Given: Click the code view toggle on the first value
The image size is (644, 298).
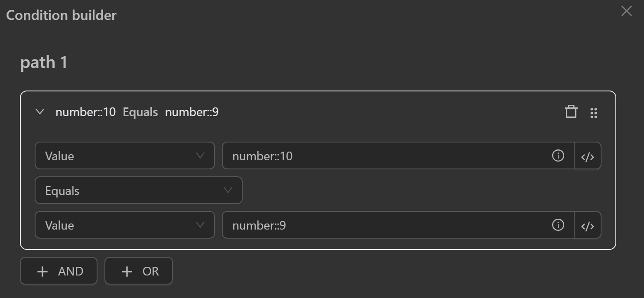Looking at the screenshot, I should click(x=588, y=156).
